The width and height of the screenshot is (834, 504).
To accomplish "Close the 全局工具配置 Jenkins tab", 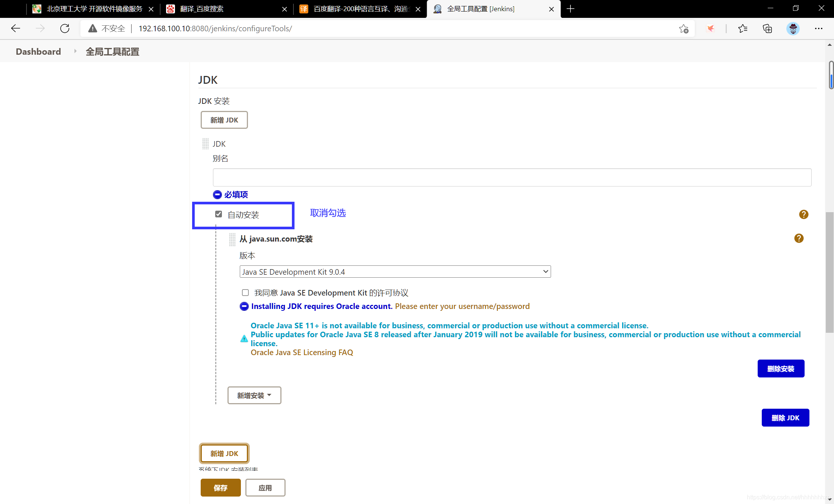I will (x=551, y=9).
